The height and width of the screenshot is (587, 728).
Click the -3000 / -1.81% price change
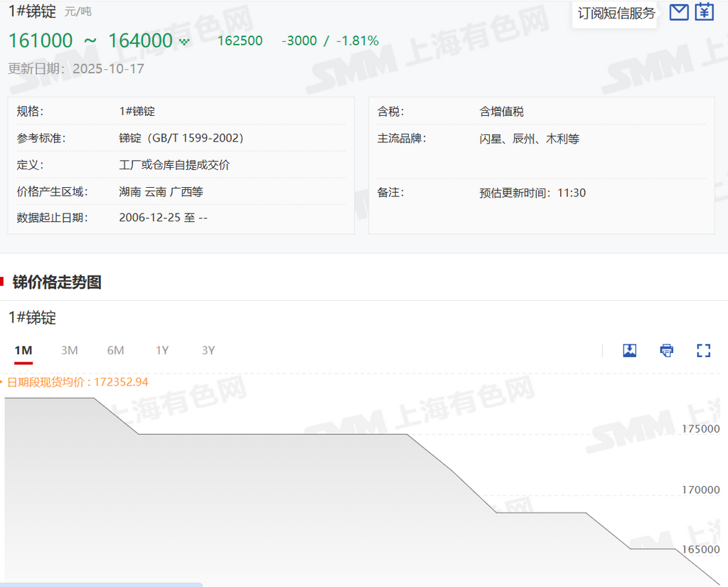click(330, 41)
